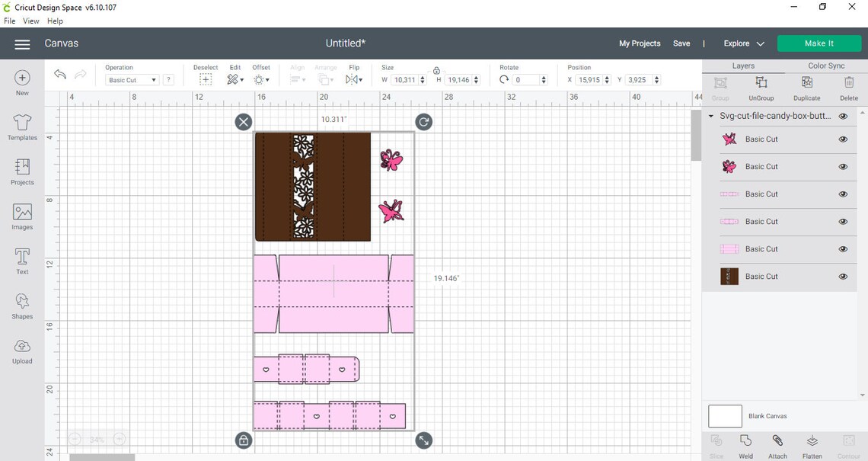Viewport: 868px width, 461px height.
Task: Open the Shapes tool
Action: (x=21, y=306)
